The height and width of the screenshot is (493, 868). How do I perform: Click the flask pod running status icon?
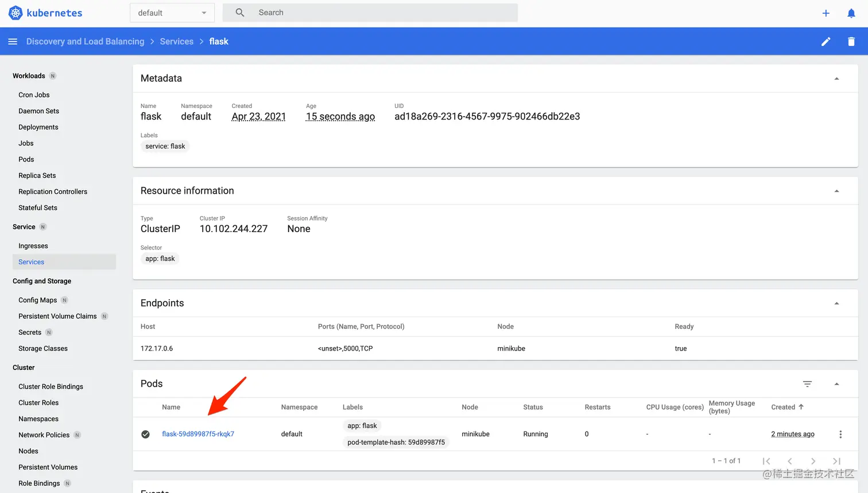pyautogui.click(x=146, y=434)
